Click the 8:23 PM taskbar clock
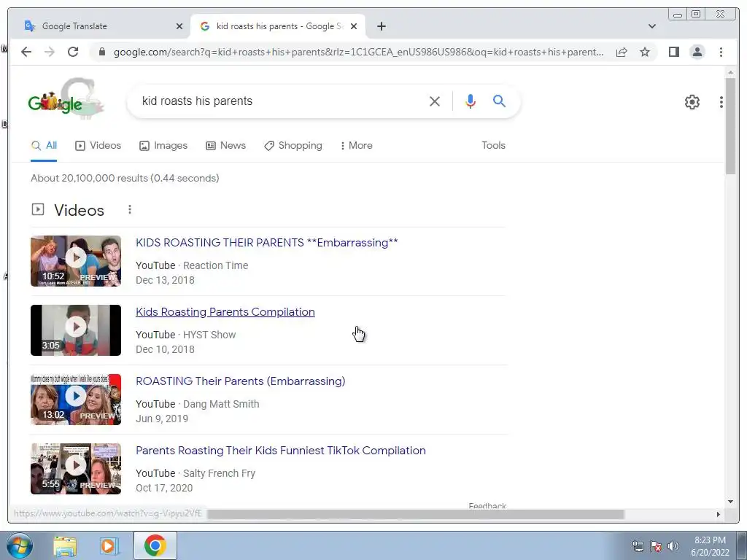This screenshot has height=560, width=747. [710, 540]
